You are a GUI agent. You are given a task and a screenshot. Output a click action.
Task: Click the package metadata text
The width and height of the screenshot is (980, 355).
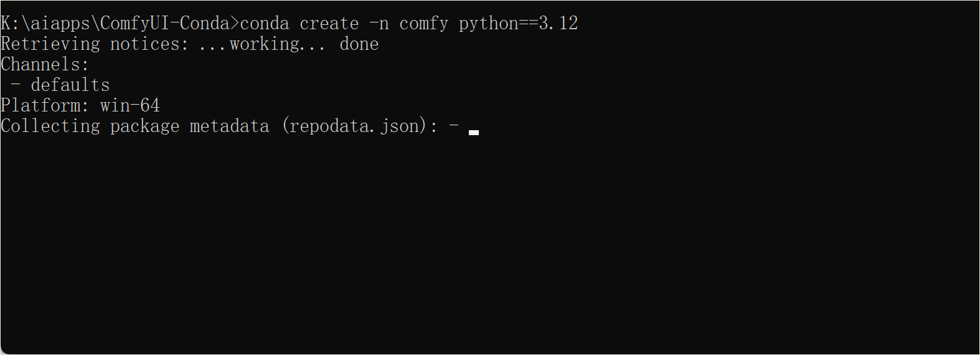pyautogui.click(x=190, y=126)
